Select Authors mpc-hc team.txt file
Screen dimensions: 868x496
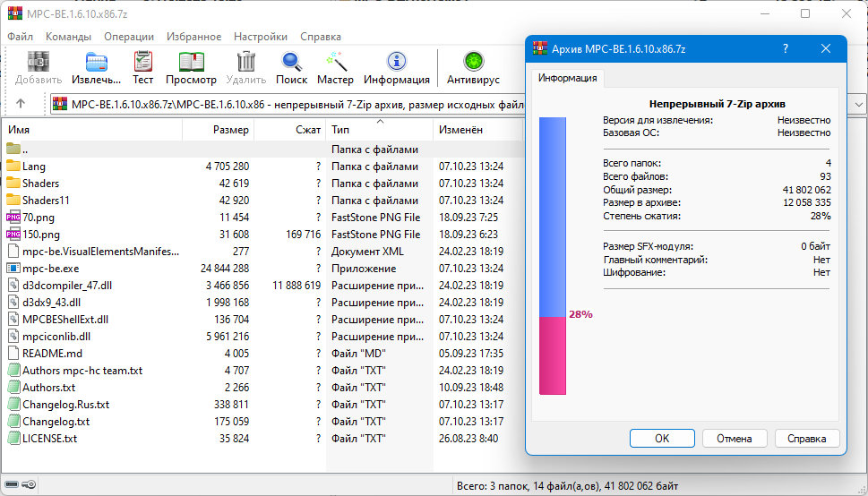82,371
